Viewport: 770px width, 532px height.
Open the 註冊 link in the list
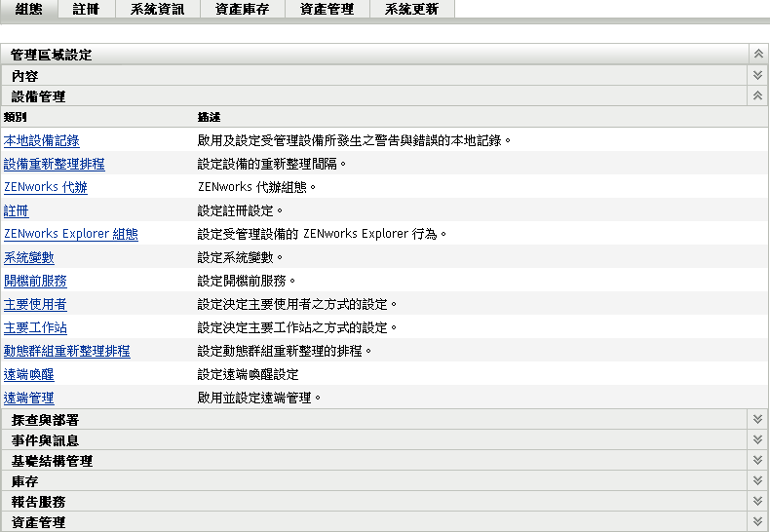click(17, 211)
